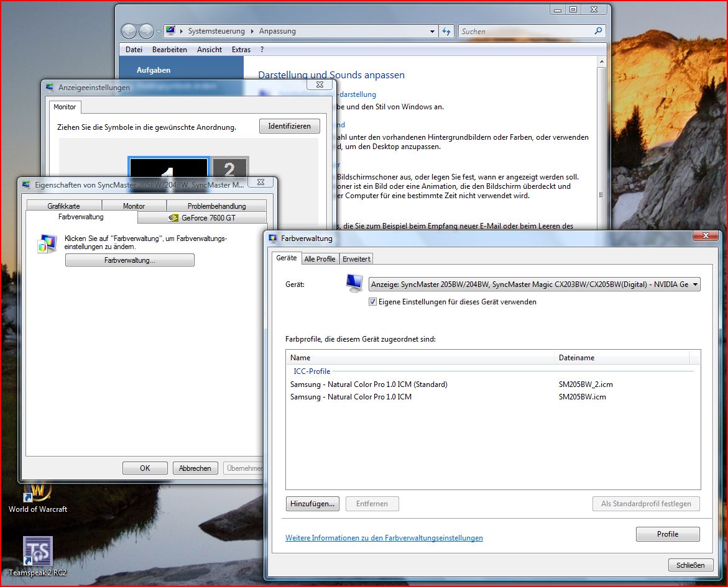This screenshot has width=728, height=587.
Task: Expand the Gerät device dropdown
Action: pyautogui.click(x=694, y=284)
